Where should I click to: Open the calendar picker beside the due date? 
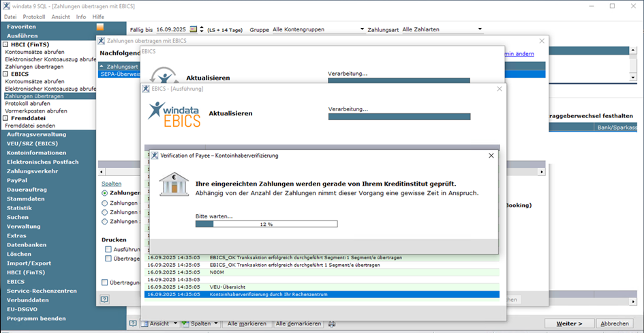tap(193, 29)
